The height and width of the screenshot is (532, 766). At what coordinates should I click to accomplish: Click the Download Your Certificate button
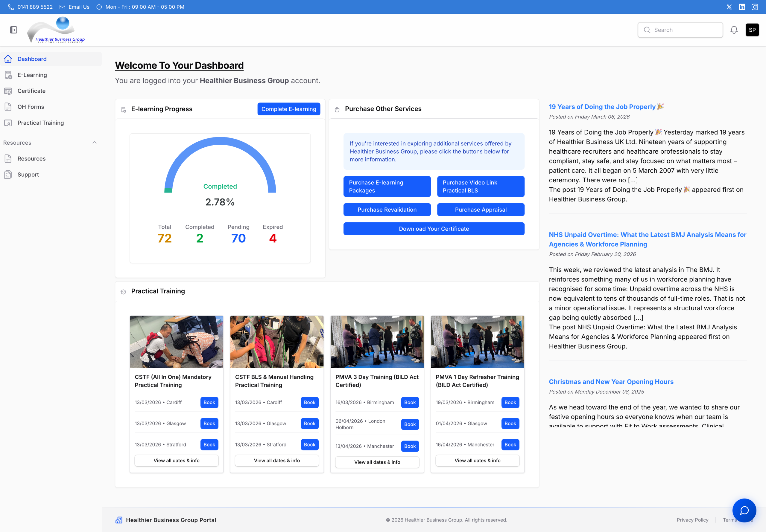tap(434, 229)
